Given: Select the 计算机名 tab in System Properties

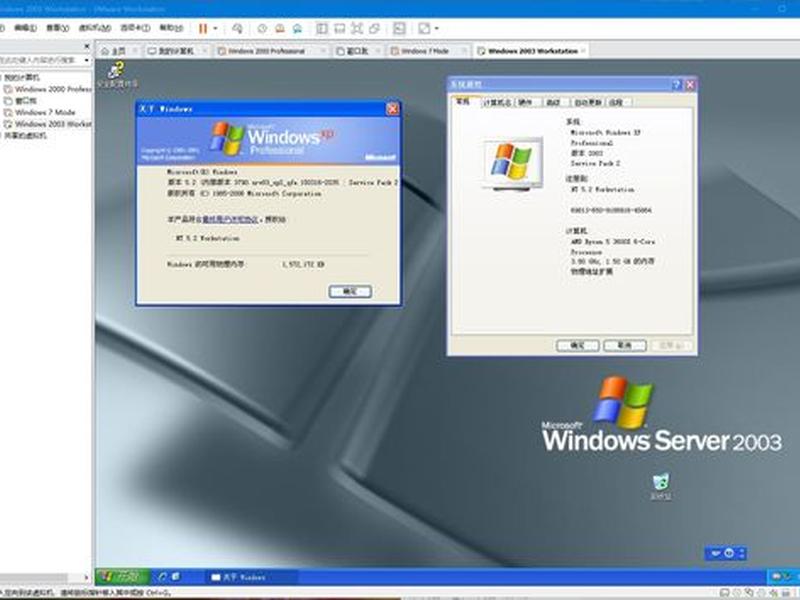Looking at the screenshot, I should [497, 103].
